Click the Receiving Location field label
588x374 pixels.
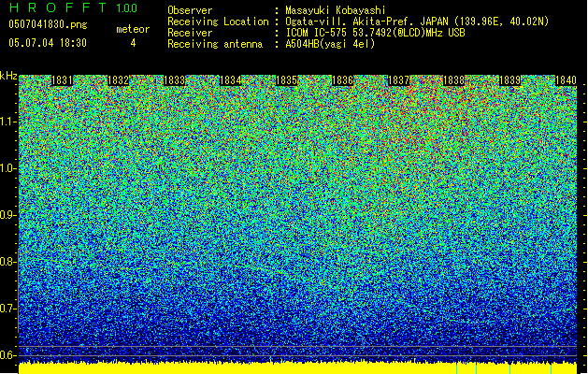[x=218, y=22]
